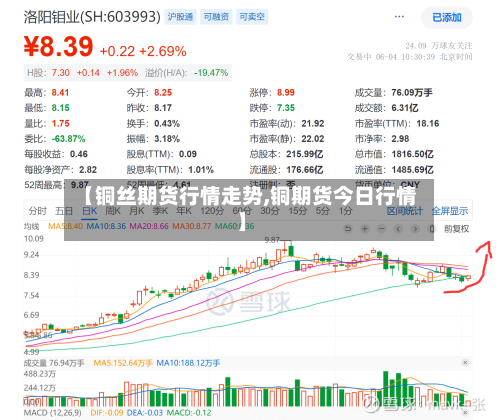Click the 溢价(H/A) value -19.47%

click(x=211, y=73)
